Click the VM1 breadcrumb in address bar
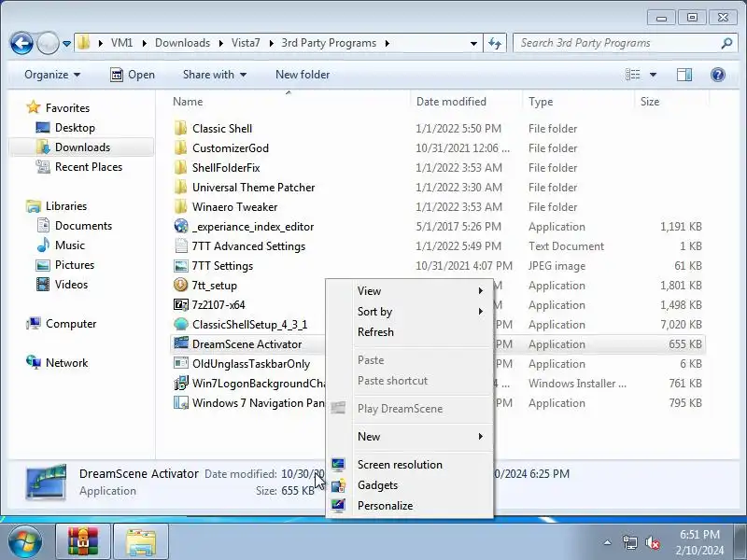The image size is (747, 560). point(122,43)
